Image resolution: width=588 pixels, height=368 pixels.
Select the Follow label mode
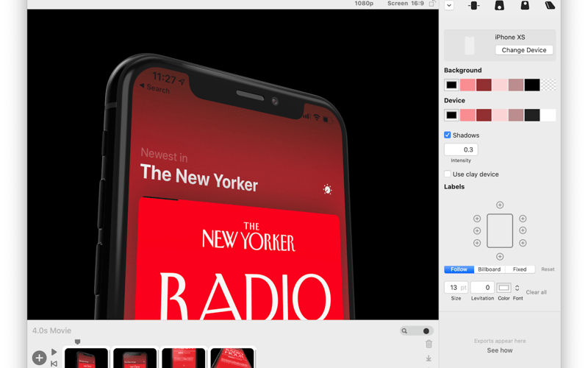pos(459,269)
